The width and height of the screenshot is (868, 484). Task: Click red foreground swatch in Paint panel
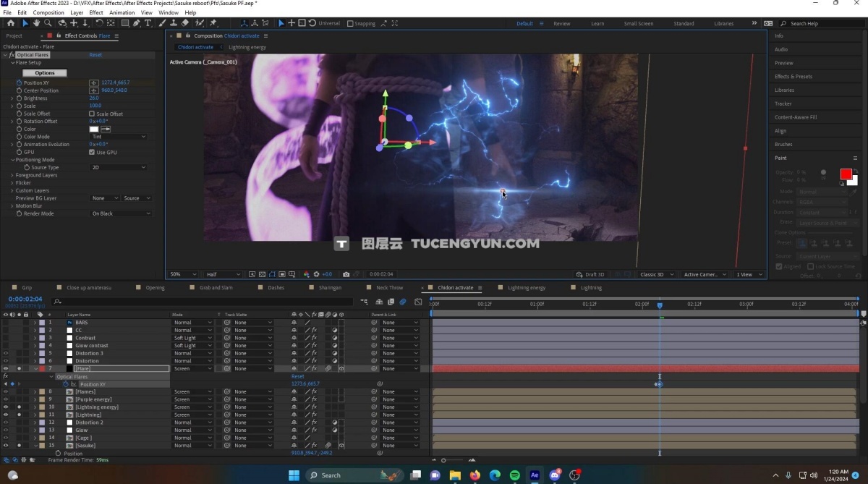[846, 174]
